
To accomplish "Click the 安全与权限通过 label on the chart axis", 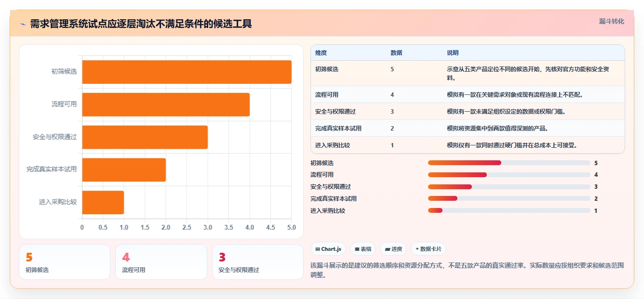I will coord(55,137).
